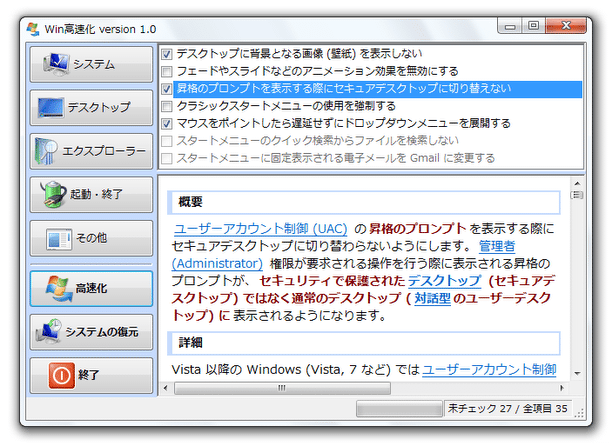Open the エクスプローラー category

click(91, 151)
